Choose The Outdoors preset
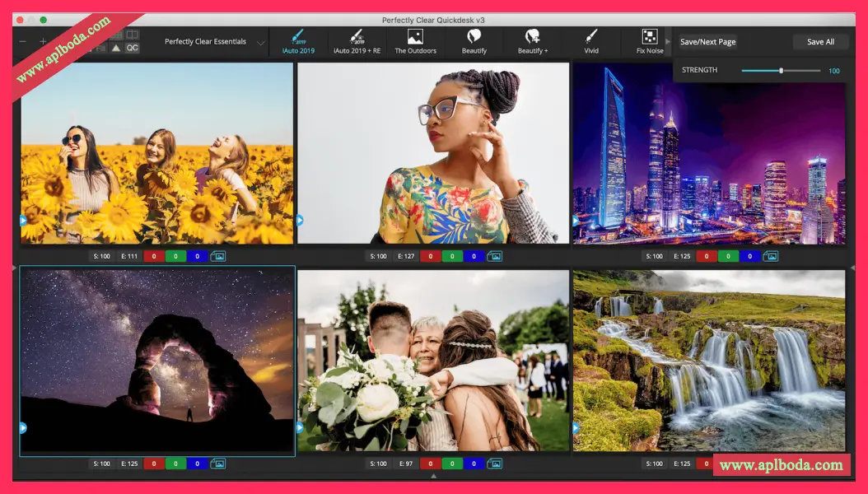Viewport: 868px width, 494px height. coord(415,41)
